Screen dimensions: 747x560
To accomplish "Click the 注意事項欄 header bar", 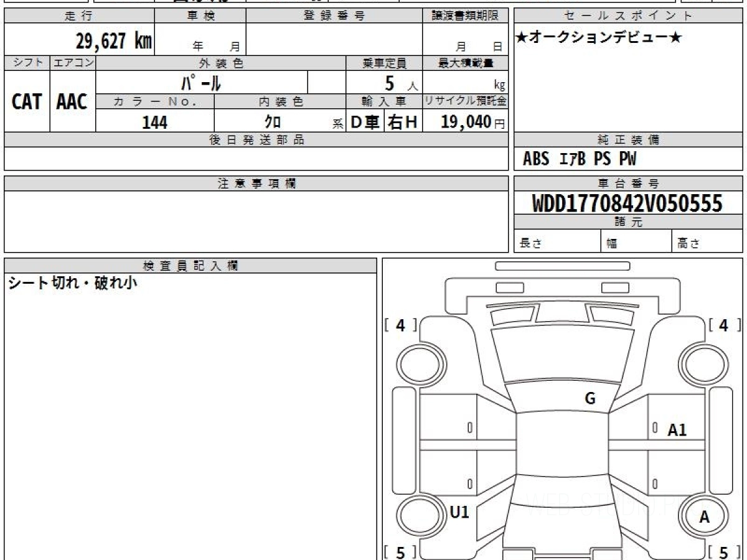I will click(x=256, y=184).
